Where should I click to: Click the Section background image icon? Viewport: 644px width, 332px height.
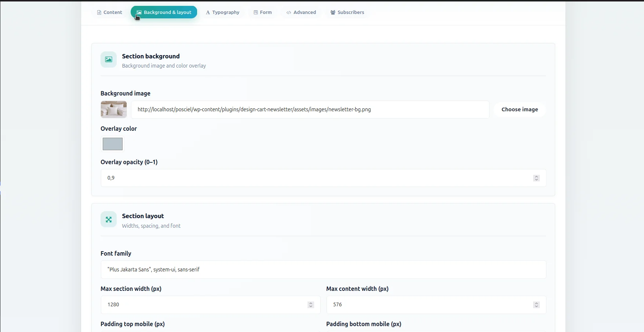(109, 59)
